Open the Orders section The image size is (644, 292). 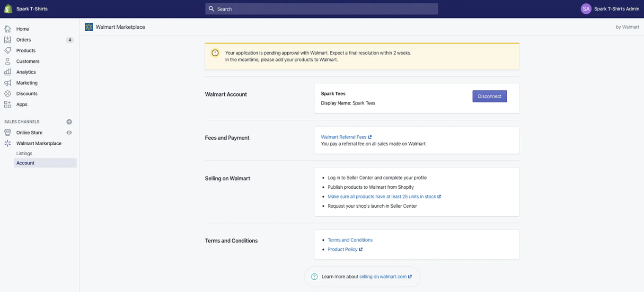tap(23, 39)
